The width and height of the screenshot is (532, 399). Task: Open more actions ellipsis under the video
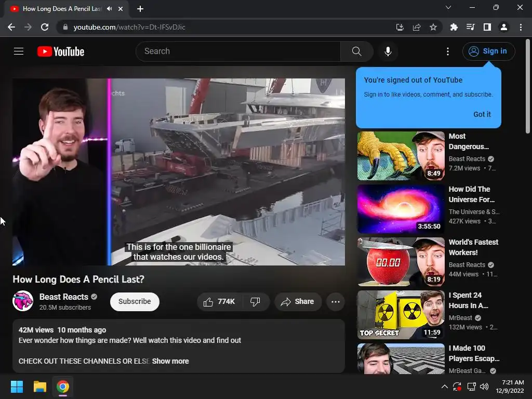(x=336, y=302)
